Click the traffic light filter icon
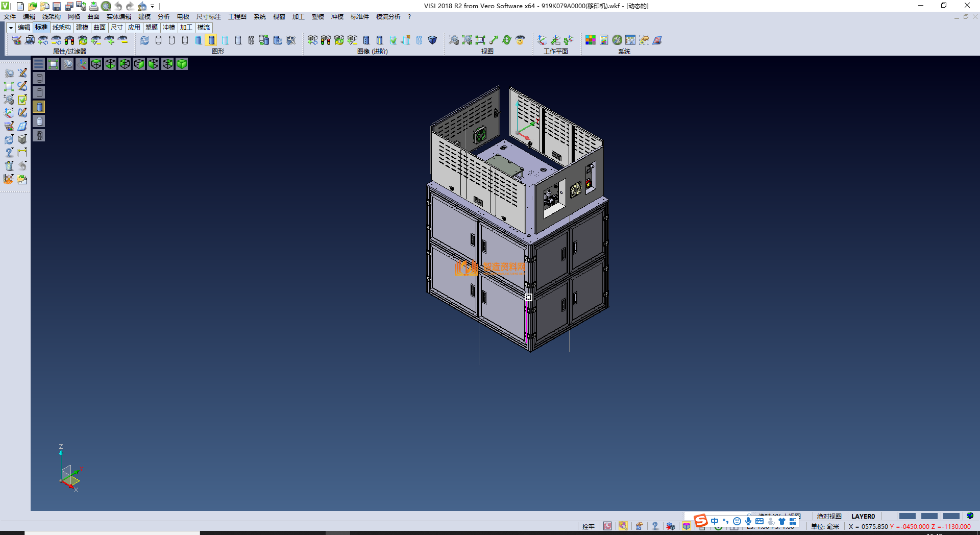The height and width of the screenshot is (535, 980). coord(69,40)
